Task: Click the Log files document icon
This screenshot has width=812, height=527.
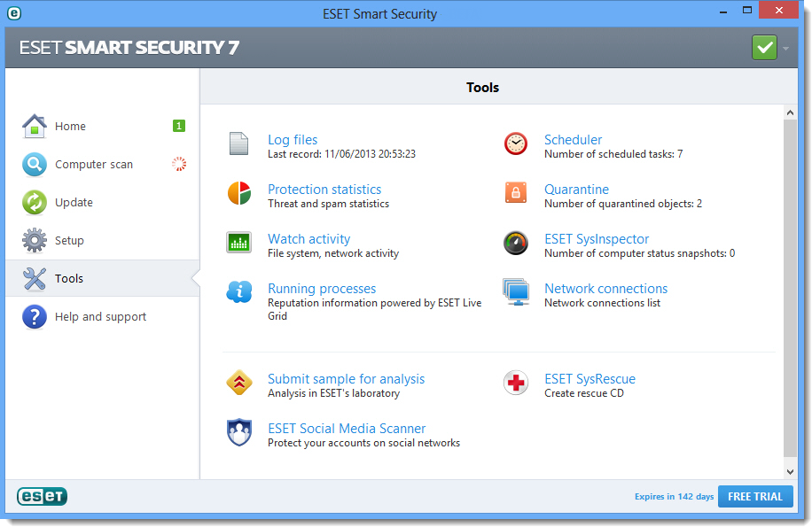Action: [x=238, y=143]
